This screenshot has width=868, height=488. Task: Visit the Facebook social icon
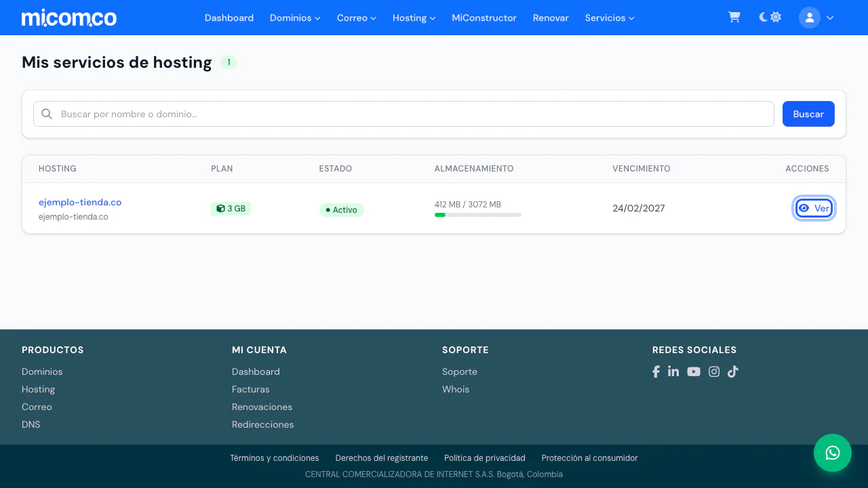[x=656, y=371]
